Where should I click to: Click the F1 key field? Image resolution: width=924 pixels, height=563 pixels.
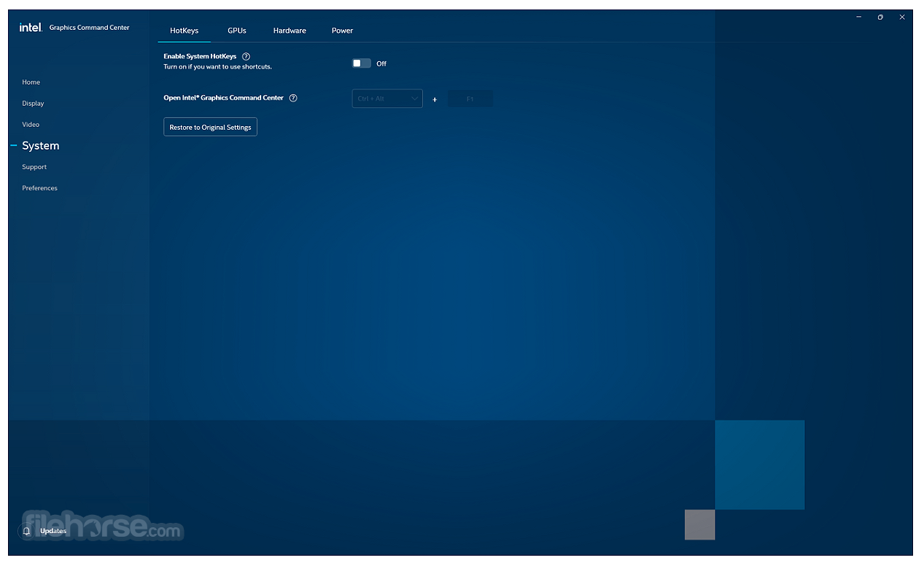[x=470, y=98]
